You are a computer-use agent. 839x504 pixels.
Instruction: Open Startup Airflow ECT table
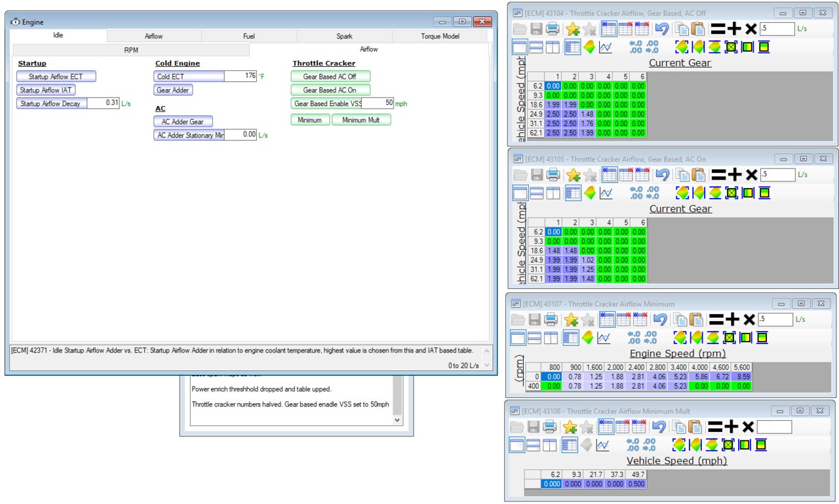pos(56,77)
